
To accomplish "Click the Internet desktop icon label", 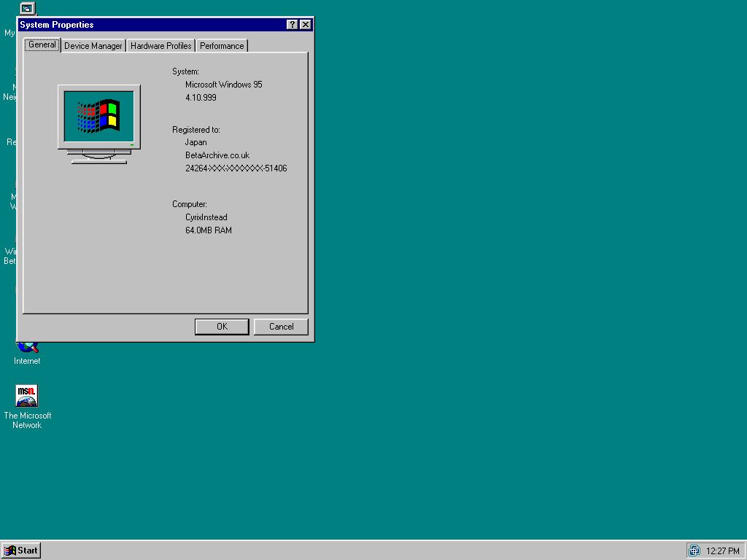I will pyautogui.click(x=27, y=361).
